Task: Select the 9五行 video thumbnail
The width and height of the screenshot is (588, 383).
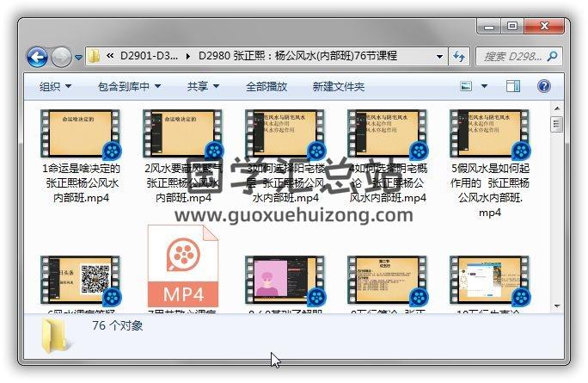Action: click(388, 280)
